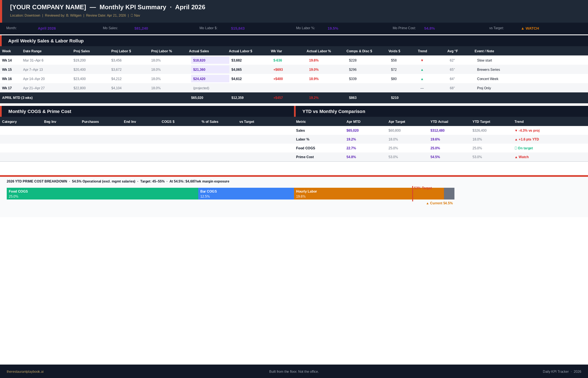
Task: Click the WATCH warning status vs Target
Action: 530,29
